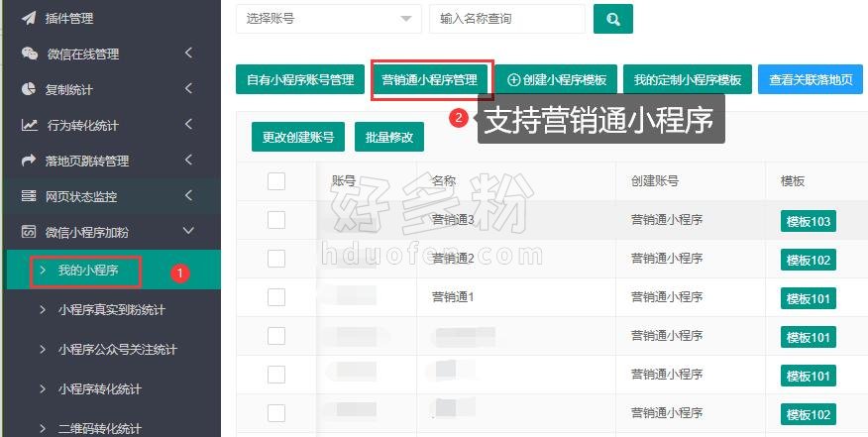Click the 营销通小程序管理 button
Screen dimensions: 868x437
tap(430, 79)
